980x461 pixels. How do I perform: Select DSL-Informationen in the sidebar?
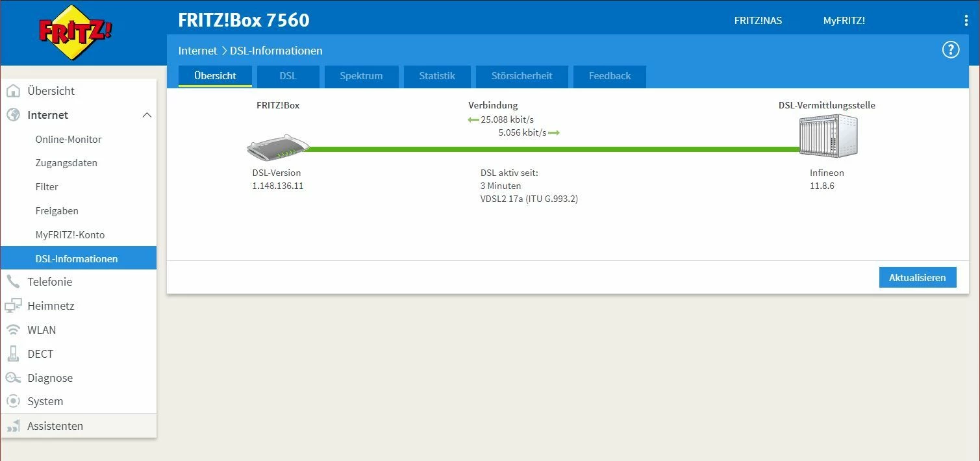tap(79, 258)
